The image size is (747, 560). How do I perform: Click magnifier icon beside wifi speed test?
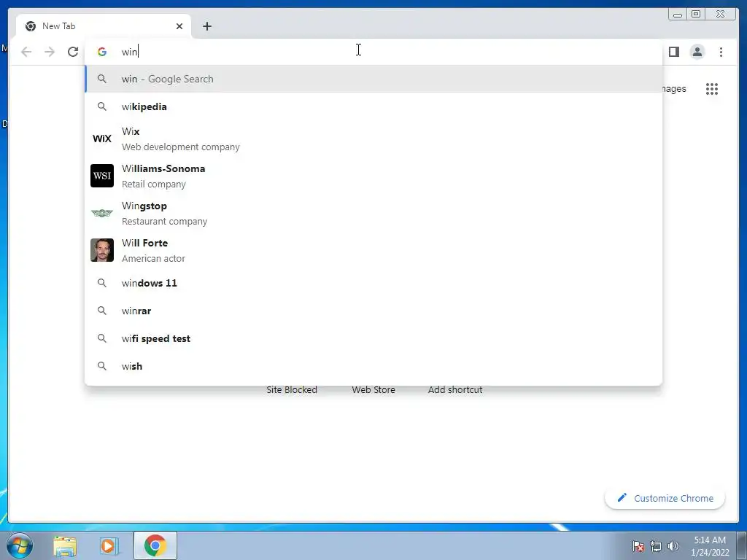[102, 338]
